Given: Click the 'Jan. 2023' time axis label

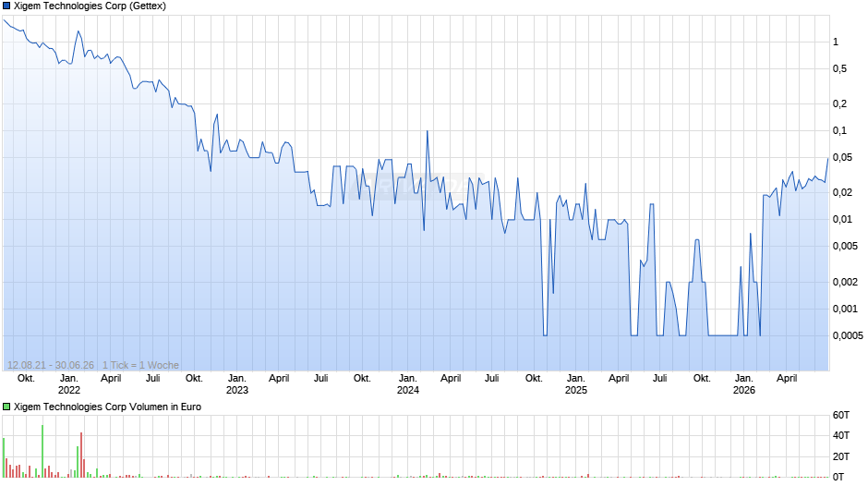Looking at the screenshot, I should tap(237, 384).
